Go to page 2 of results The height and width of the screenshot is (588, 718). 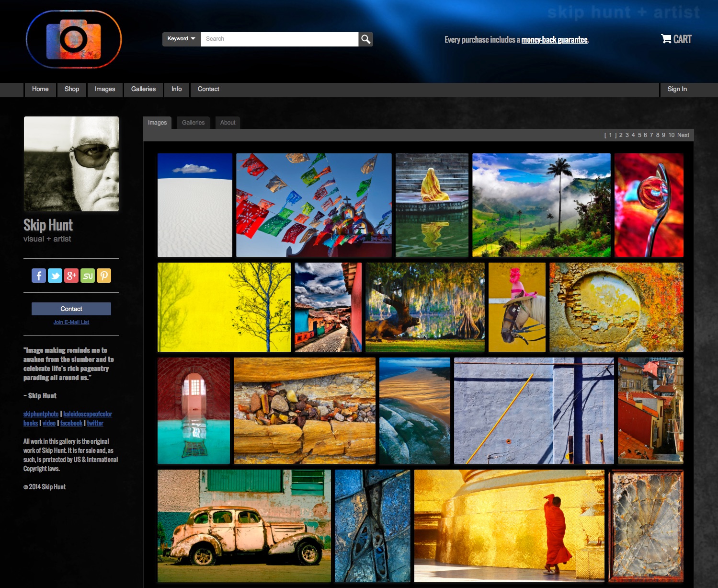[x=621, y=135]
